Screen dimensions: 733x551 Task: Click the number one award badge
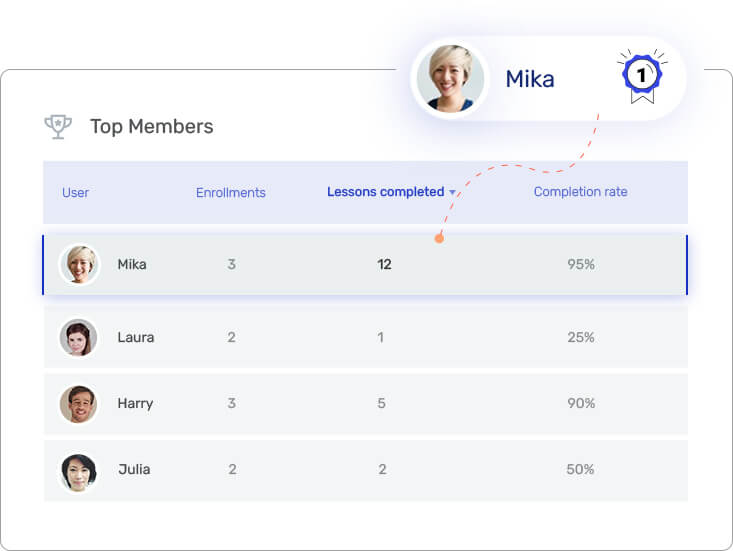pos(641,77)
